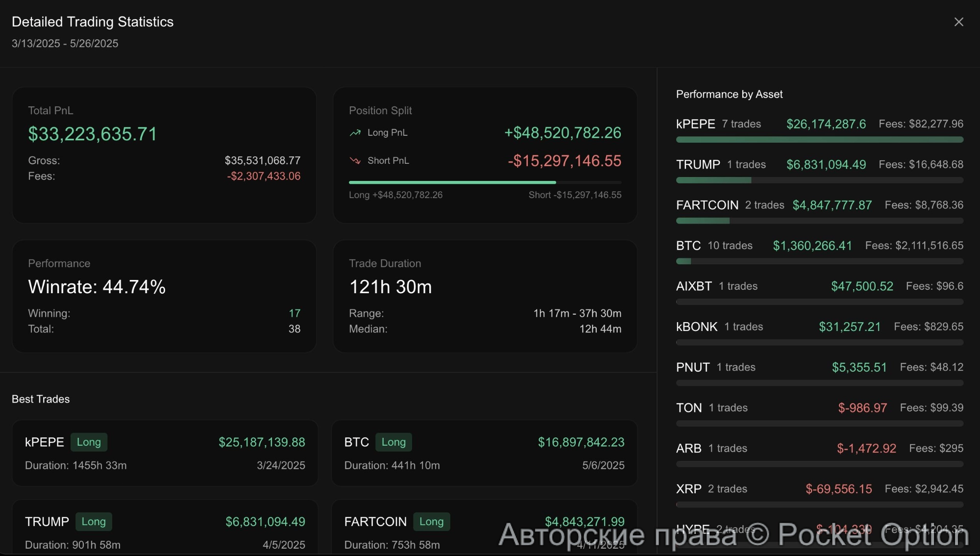980x556 pixels.
Task: Toggle the Long tag on the TRUMP trade
Action: 94,522
